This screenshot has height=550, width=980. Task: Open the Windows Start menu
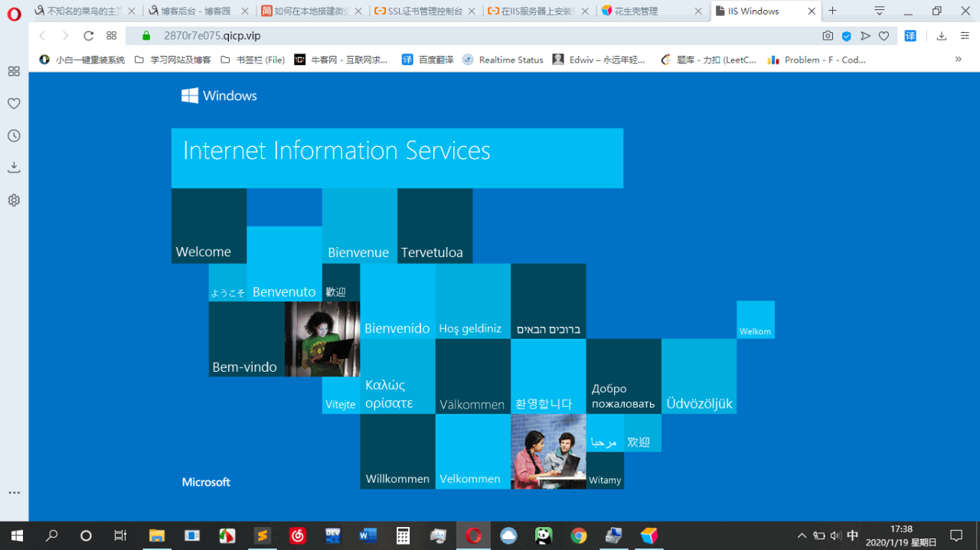[x=16, y=535]
